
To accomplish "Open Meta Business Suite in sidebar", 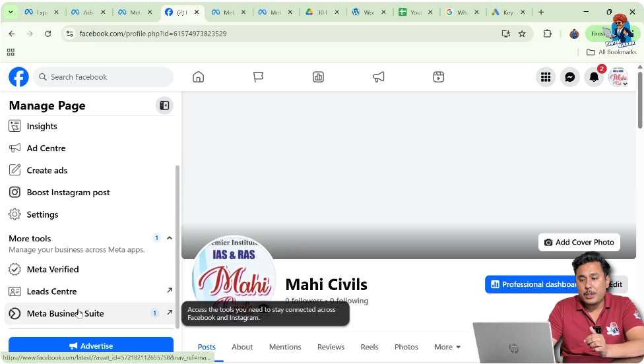I will click(65, 313).
